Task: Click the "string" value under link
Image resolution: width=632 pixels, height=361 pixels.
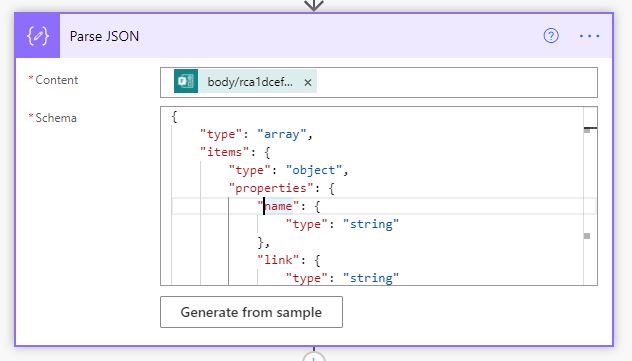Action: click(371, 278)
